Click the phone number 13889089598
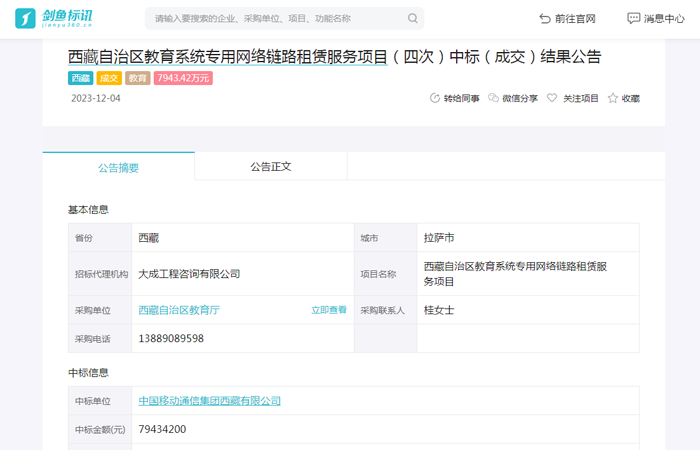The image size is (700, 450). tap(171, 338)
